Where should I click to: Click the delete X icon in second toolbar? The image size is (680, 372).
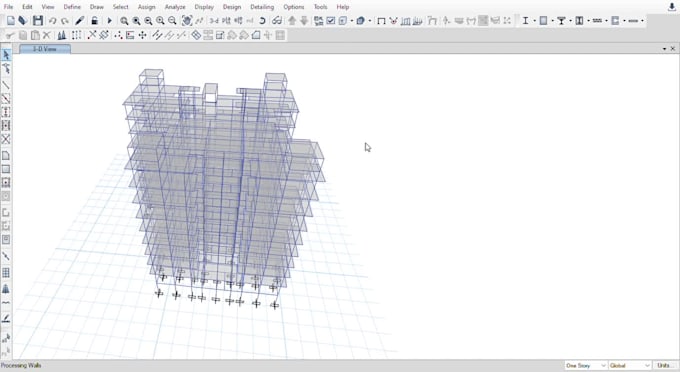point(46,35)
